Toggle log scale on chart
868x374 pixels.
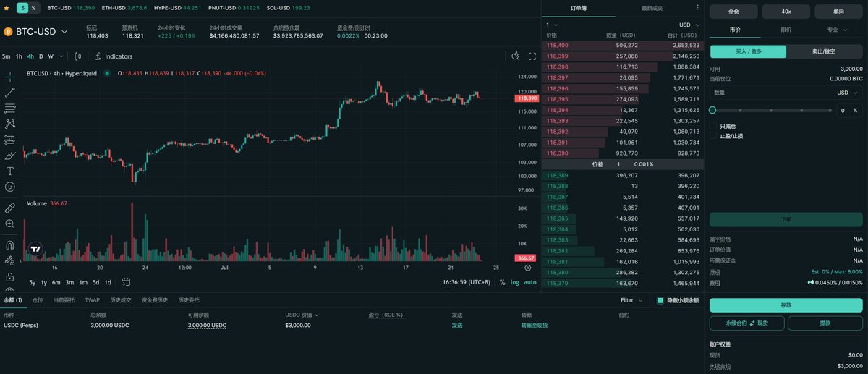[x=514, y=282]
